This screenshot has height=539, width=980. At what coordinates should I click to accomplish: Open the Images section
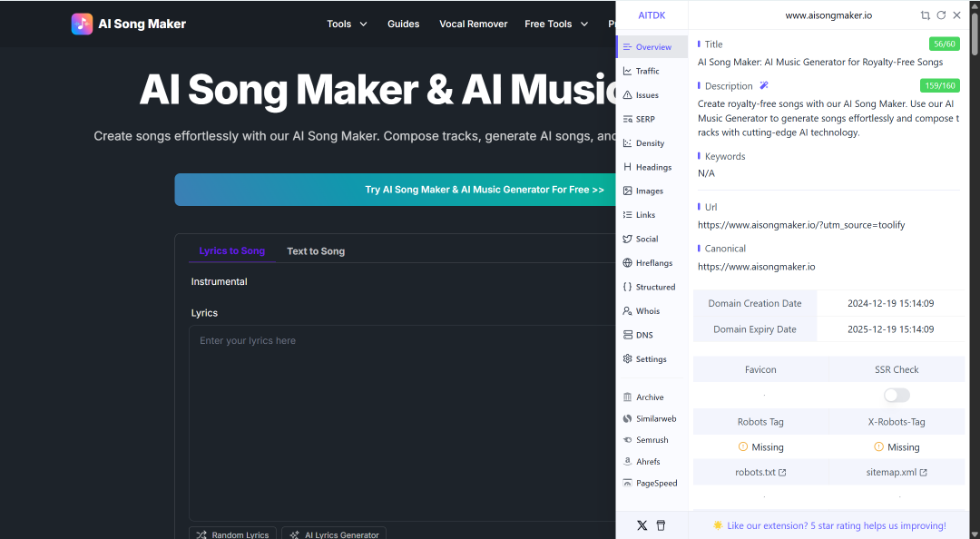click(x=652, y=191)
